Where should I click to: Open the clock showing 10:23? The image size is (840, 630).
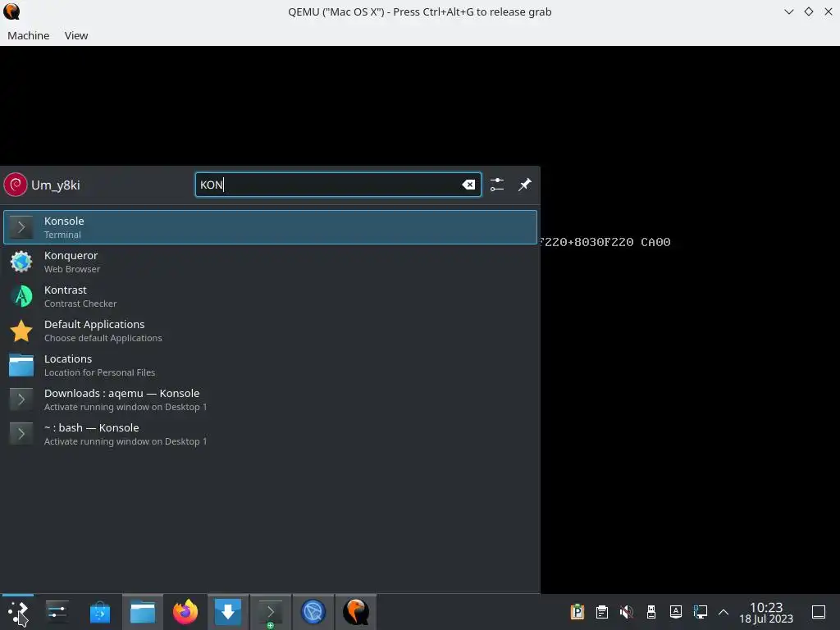tap(766, 612)
